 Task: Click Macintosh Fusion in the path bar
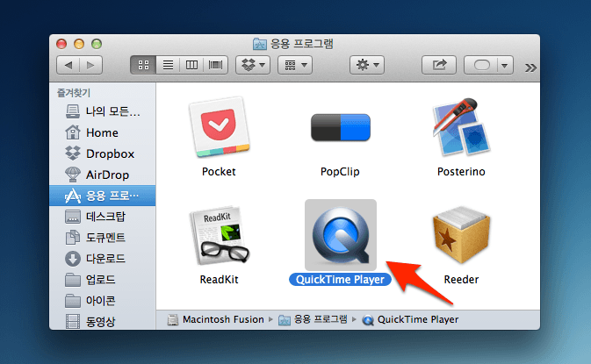(216, 319)
